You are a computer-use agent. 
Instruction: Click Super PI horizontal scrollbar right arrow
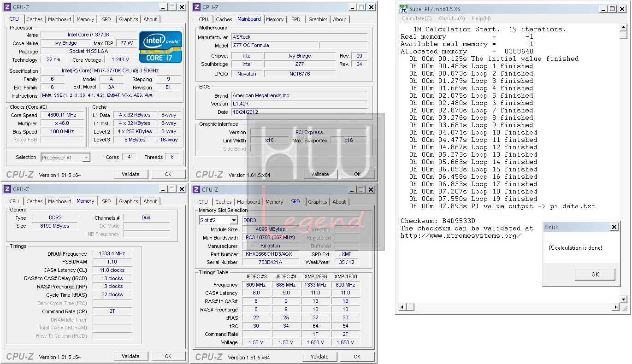click(x=615, y=307)
